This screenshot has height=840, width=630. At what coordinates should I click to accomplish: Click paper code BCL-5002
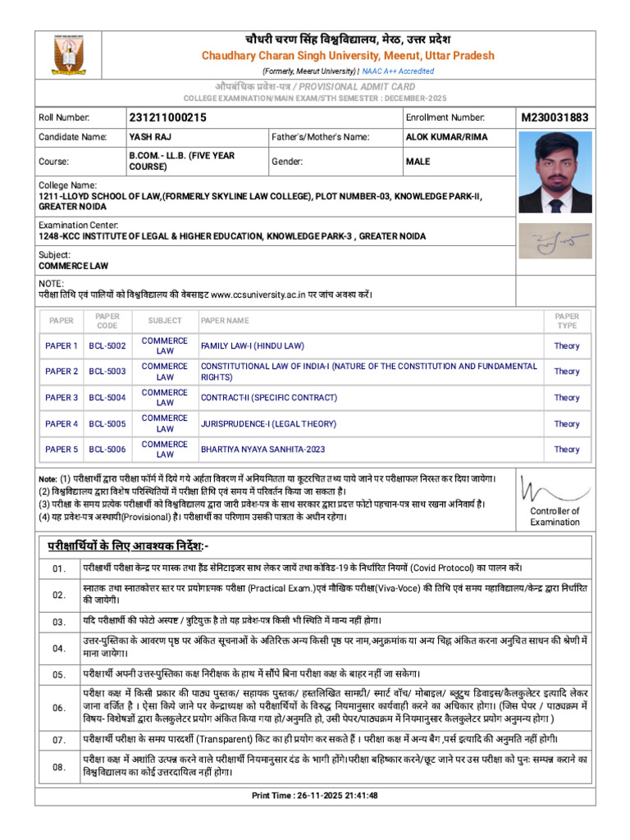click(x=107, y=346)
